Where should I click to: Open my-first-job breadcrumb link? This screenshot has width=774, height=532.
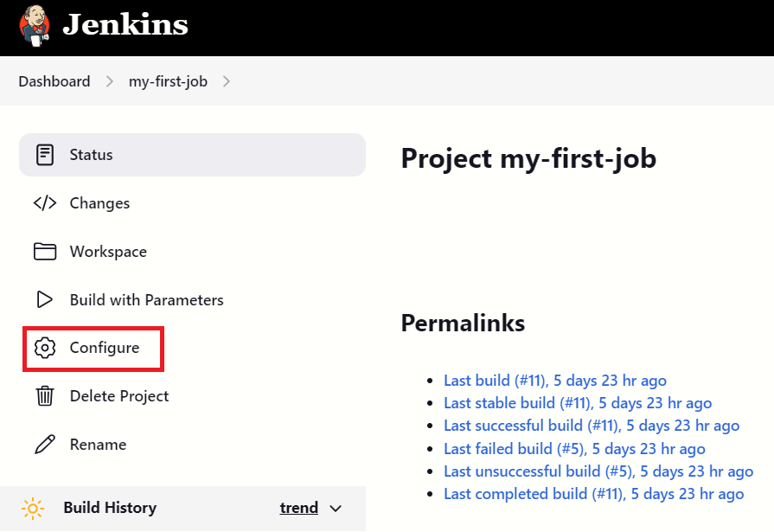168,81
